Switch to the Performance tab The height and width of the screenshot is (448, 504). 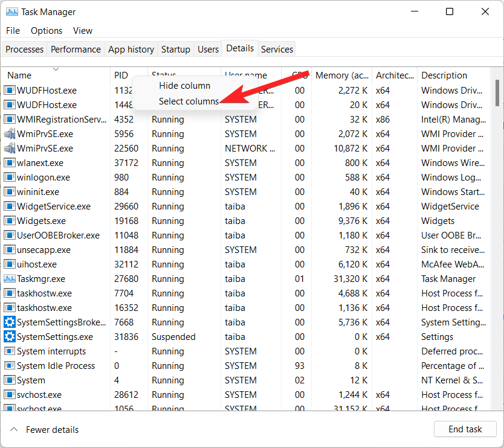coord(76,49)
